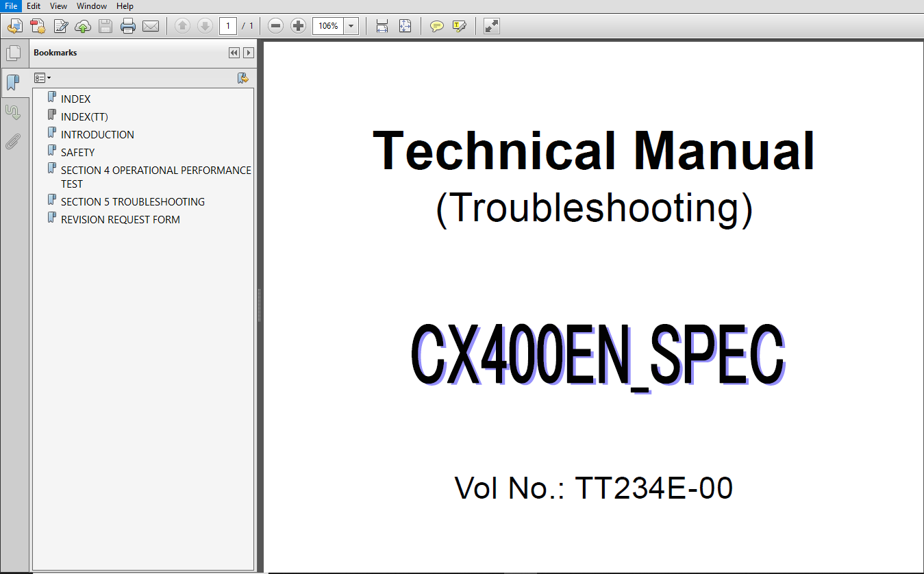
Task: Click the Create PDF toolbar icon
Action: click(x=38, y=26)
